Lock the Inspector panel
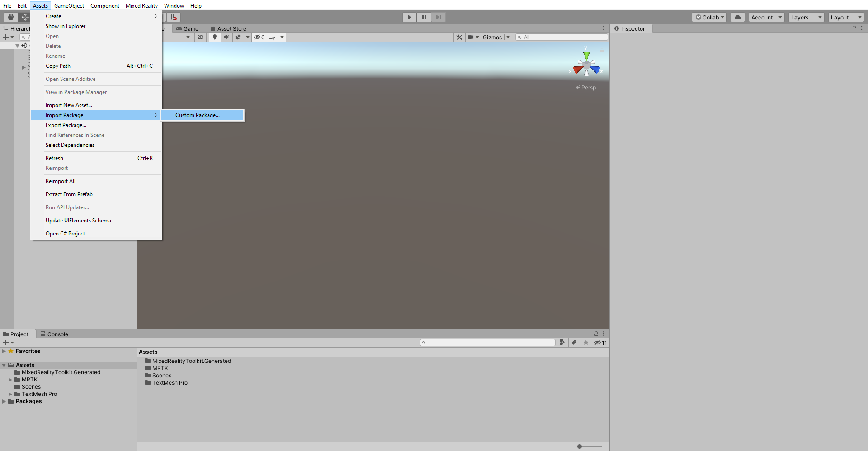Screen dimensions: 868x451 (854, 28)
